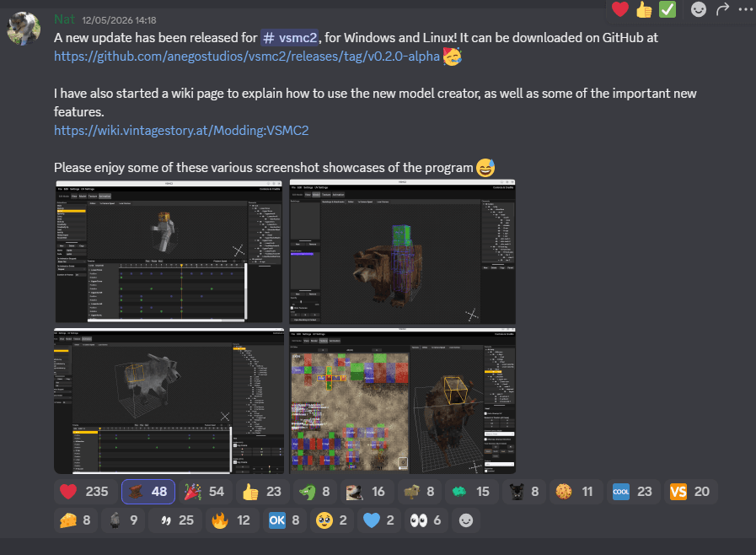Viewport: 756px width, 555px height.
Task: Toggle the COOL reaction with 23
Action: click(633, 492)
